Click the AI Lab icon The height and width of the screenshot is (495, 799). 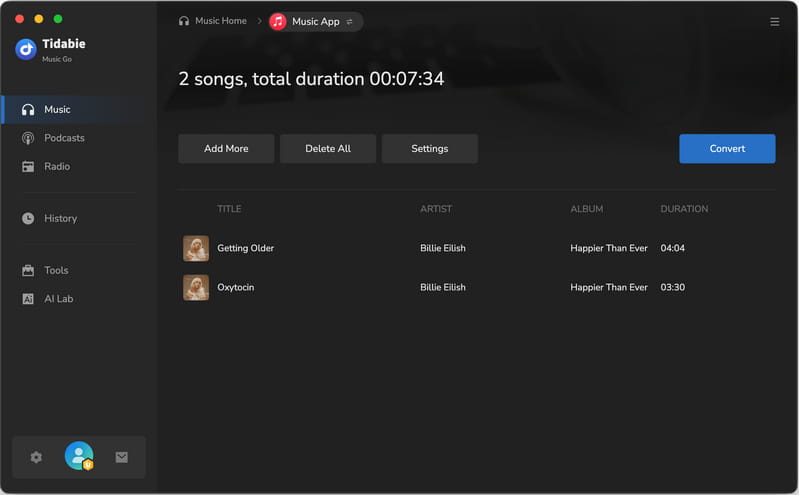28,299
